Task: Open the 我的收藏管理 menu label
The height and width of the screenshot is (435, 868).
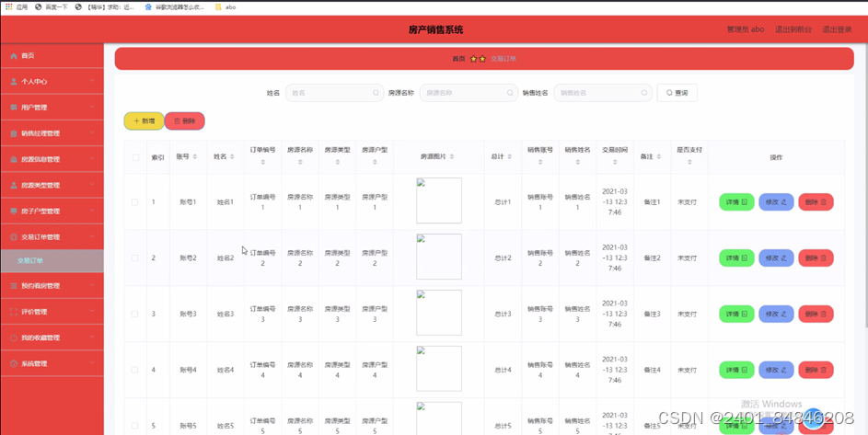Action: 41,338
